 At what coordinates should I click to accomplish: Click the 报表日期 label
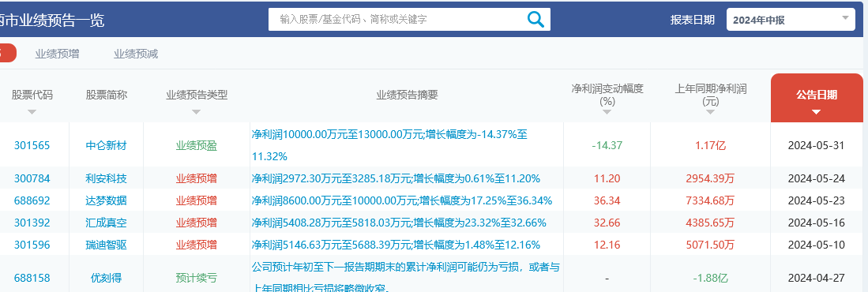click(x=693, y=20)
